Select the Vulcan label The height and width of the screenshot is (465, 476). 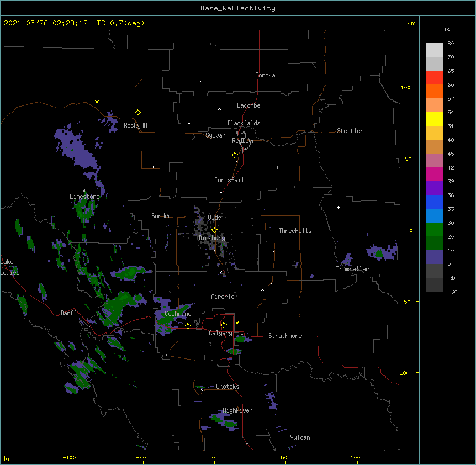click(x=300, y=437)
